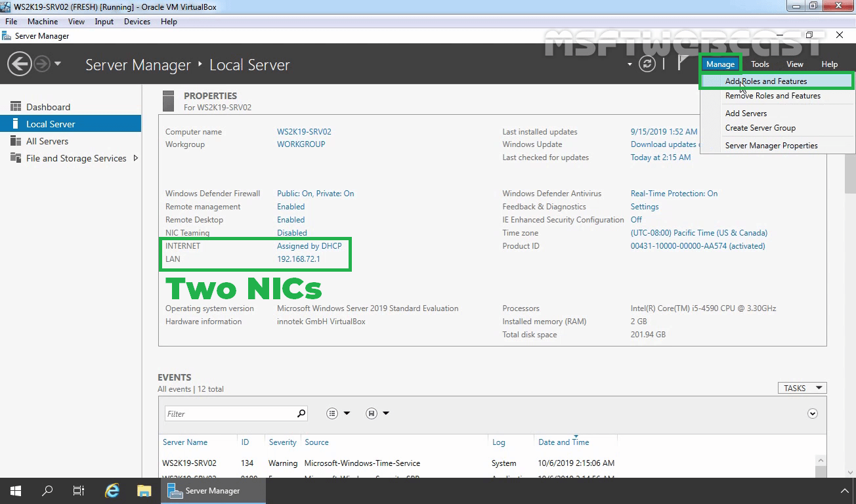Open the View menu in Server Manager
This screenshot has width=856, height=504.
pyautogui.click(x=795, y=64)
